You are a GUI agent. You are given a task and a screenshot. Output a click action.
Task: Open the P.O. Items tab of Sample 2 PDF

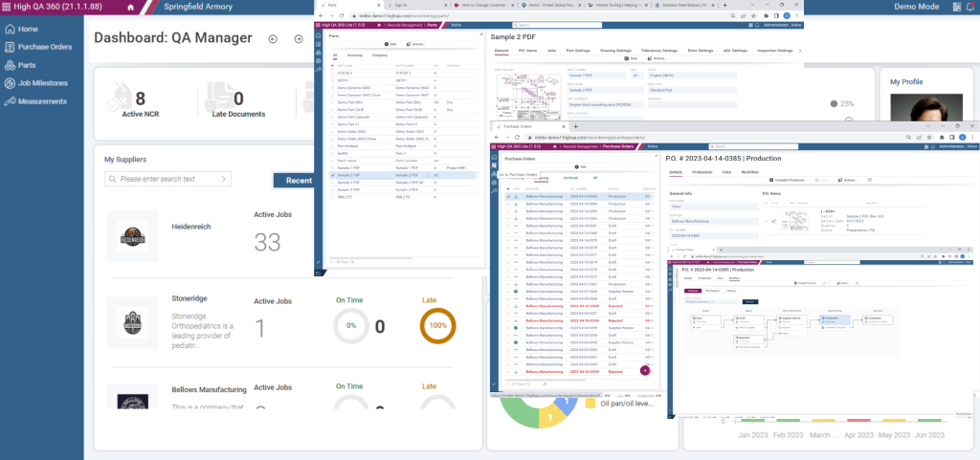pos(527,50)
